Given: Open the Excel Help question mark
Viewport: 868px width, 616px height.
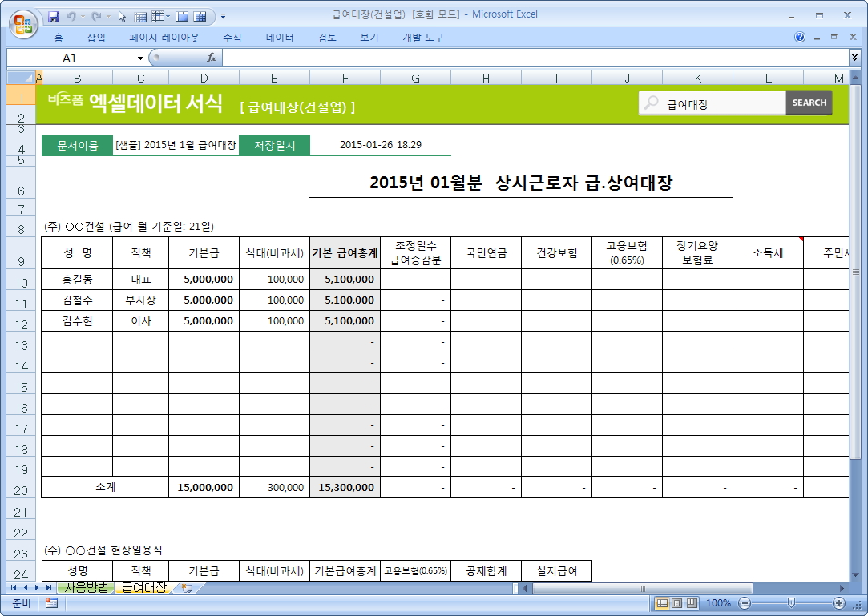Looking at the screenshot, I should coord(800,38).
